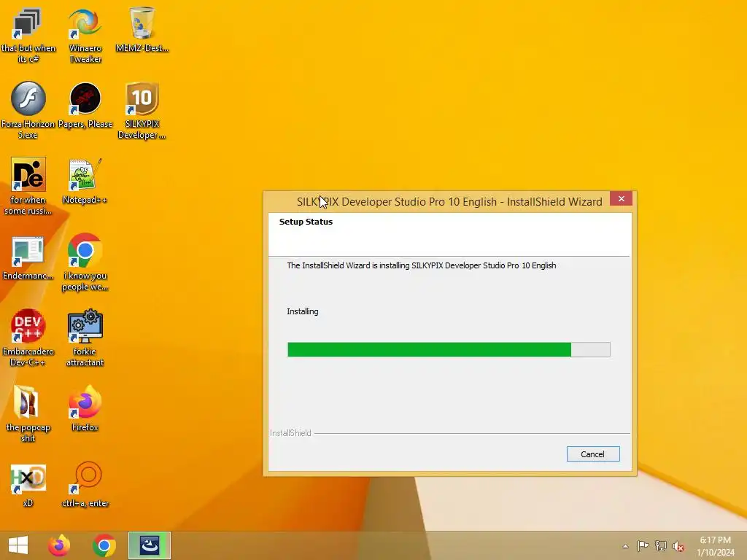Select Forza Horizon 5.exe desktop icon
747x560 pixels.
pos(28,111)
